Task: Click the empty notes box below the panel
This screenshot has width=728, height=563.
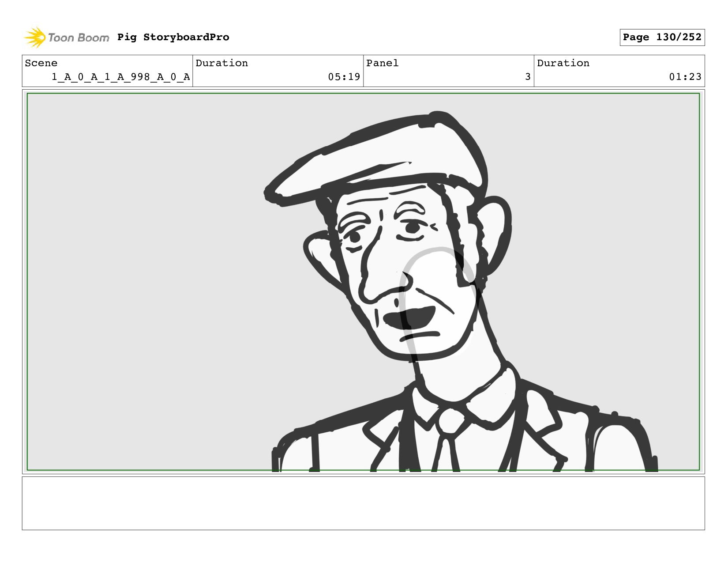Action: [x=363, y=503]
